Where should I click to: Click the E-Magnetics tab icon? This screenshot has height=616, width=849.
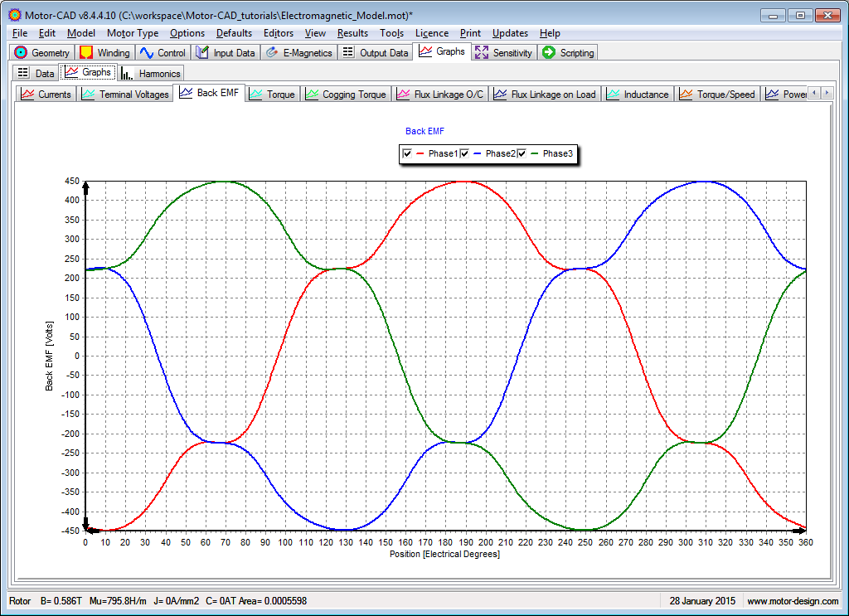pyautogui.click(x=272, y=52)
